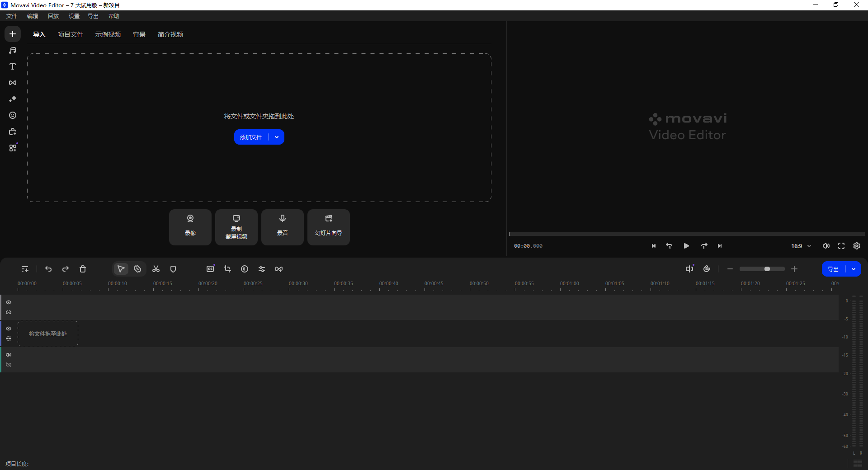Viewport: 868px width, 470px height.
Task: Mute preview volume speaker
Action: coord(826,246)
